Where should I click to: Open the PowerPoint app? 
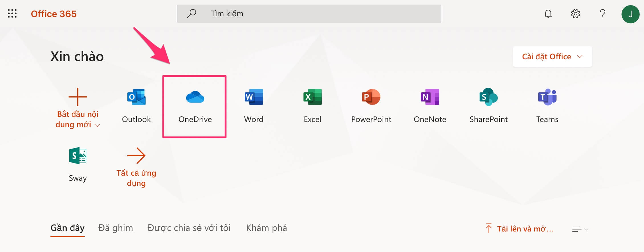pyautogui.click(x=371, y=105)
